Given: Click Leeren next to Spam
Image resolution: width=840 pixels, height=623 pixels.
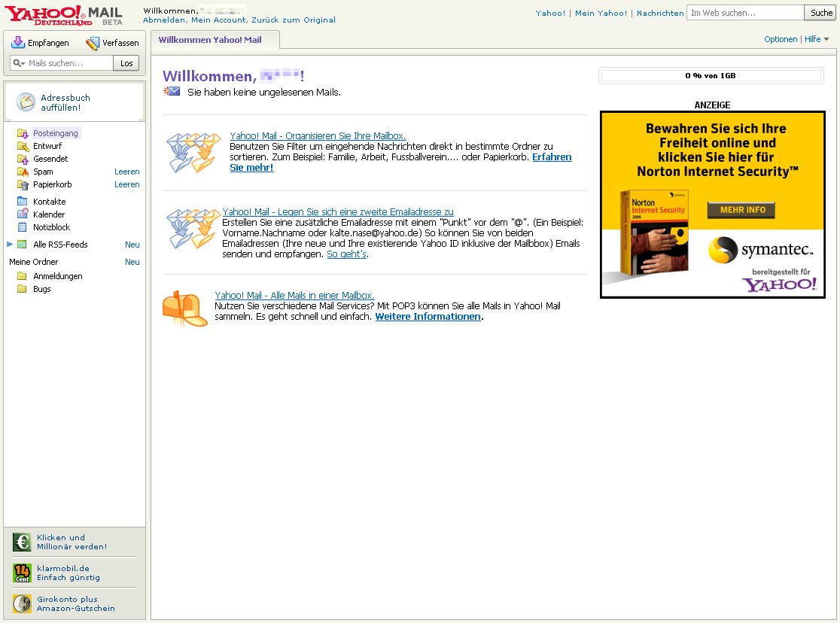Looking at the screenshot, I should (127, 172).
